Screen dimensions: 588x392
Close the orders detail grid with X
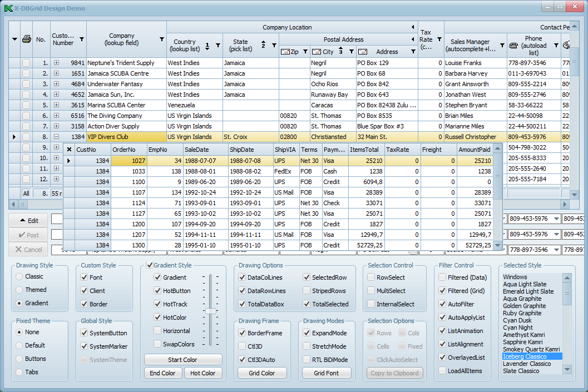coord(69,150)
